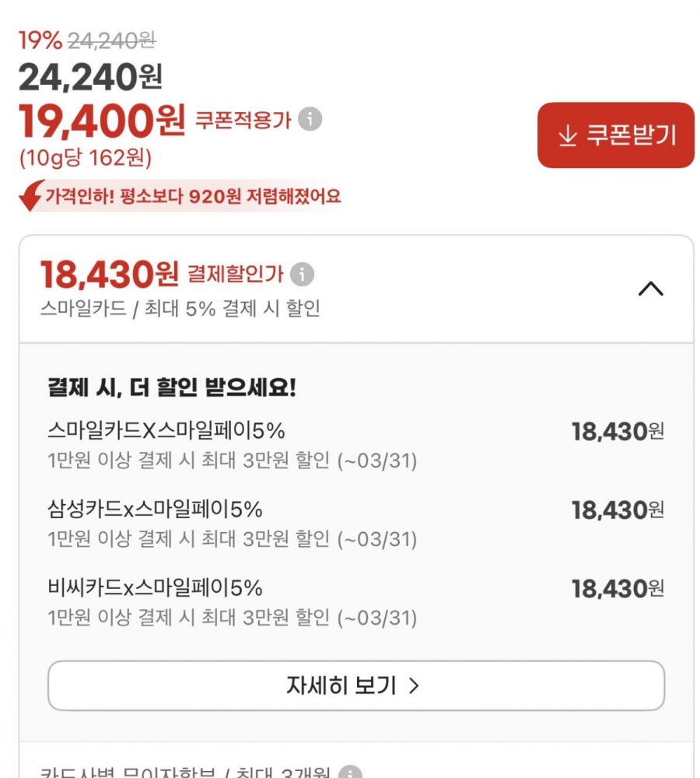Tap the info icon beside 카드사별 무이자할부
Image resolution: width=700 pixels, height=778 pixels.
click(351, 773)
